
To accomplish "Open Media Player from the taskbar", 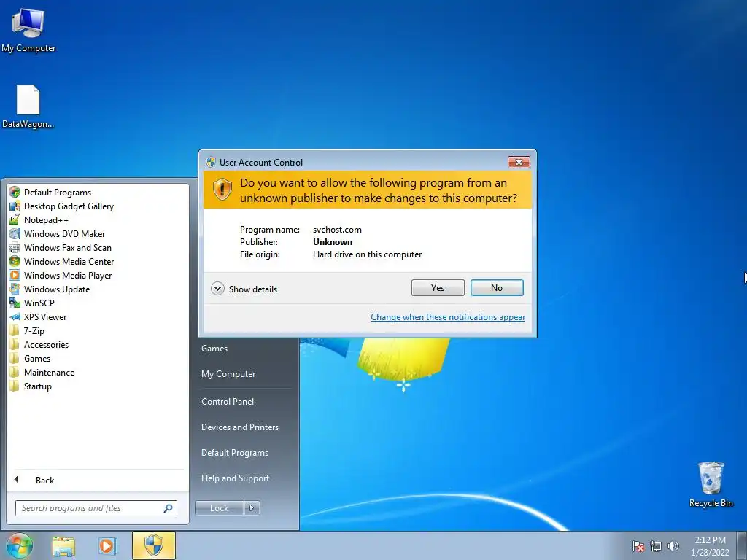I will 107,545.
